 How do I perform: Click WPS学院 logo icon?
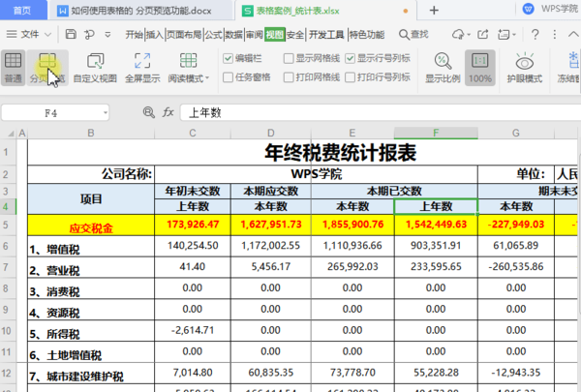pyautogui.click(x=528, y=9)
